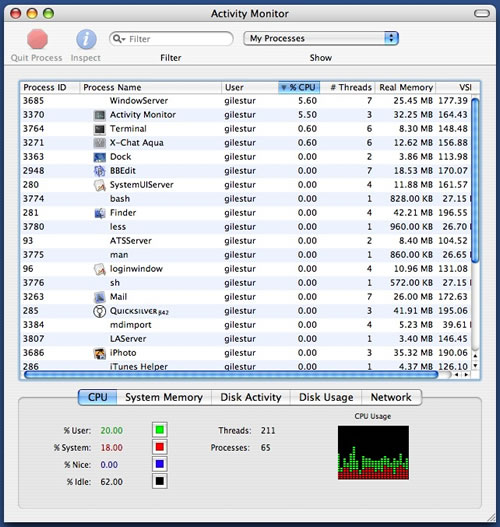Select the X-Chat Aqua process icon

(x=99, y=143)
